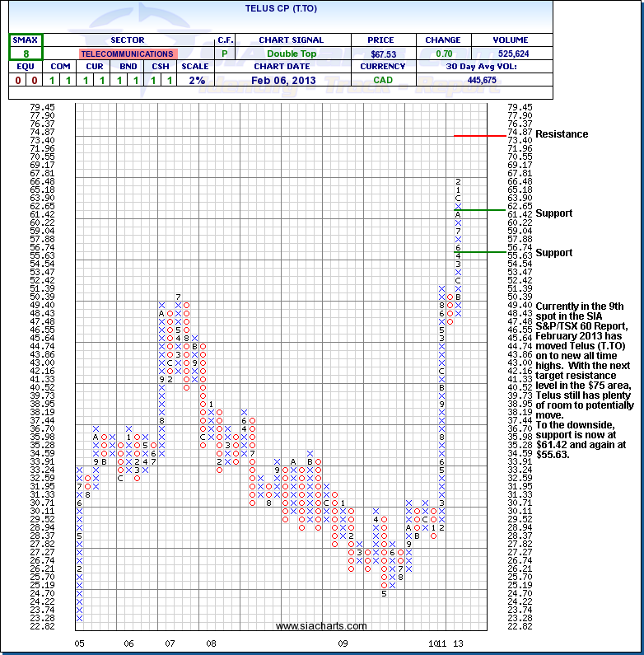Viewport: 644px width, 655px height.
Task: Click the lower green Support line at 55.63
Action: (479, 252)
